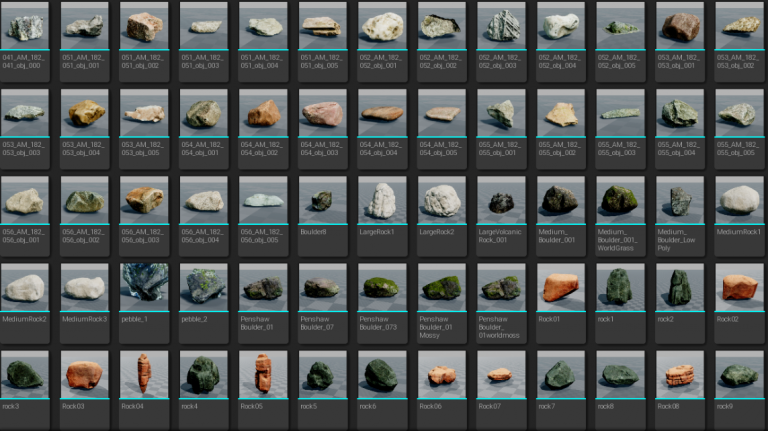Choose the Rock06 asset tile
The image size is (768, 431).
[441, 390]
